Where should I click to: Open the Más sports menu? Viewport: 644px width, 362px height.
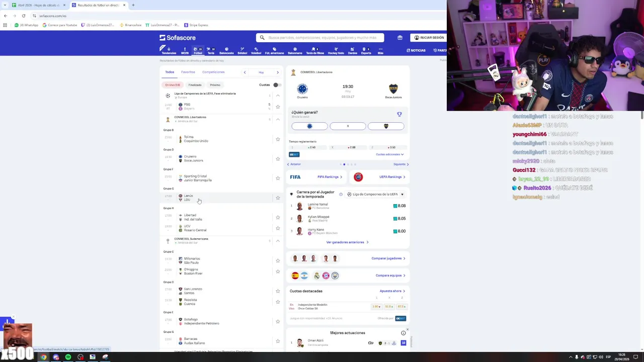[x=380, y=51]
